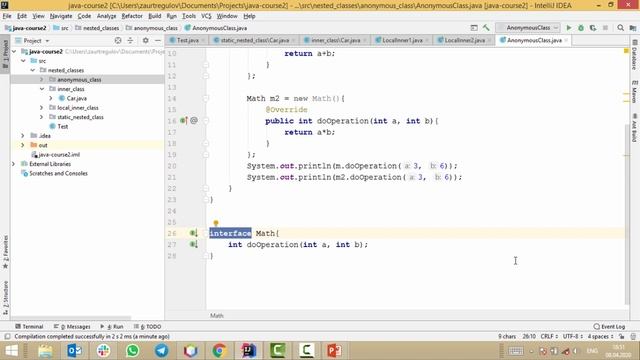The image size is (640, 360).
Task: Open Chrome from the taskbar
Action: pos(219,351)
